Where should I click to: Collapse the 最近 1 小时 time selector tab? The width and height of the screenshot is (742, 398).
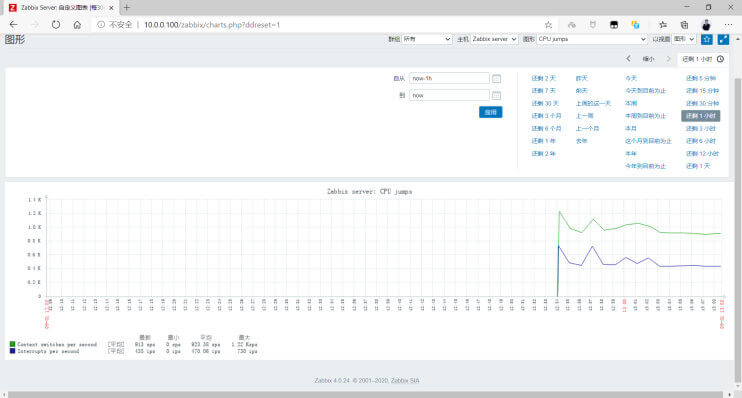tap(703, 59)
